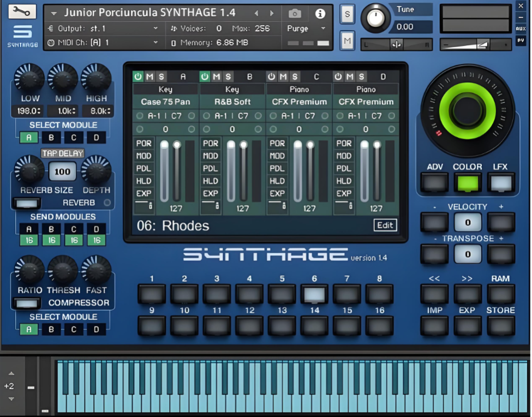The height and width of the screenshot is (417, 532).
Task: Open module D Piano category selector
Action: [366, 89]
